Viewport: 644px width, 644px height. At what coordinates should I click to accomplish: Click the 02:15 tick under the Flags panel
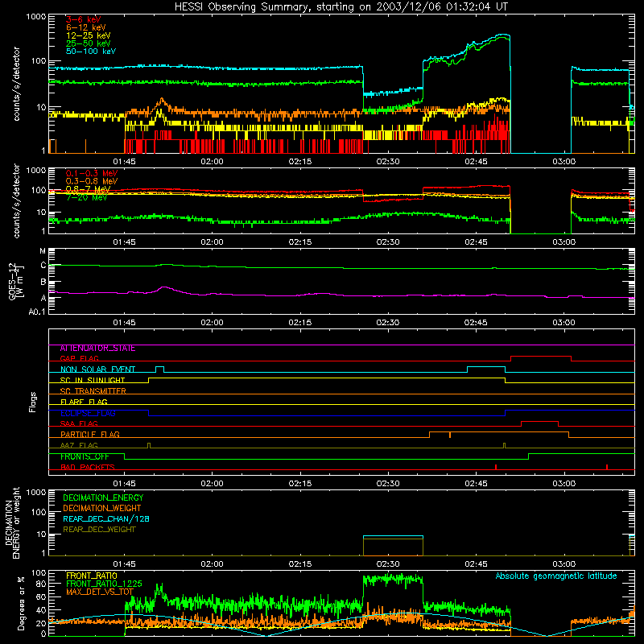tap(299, 484)
